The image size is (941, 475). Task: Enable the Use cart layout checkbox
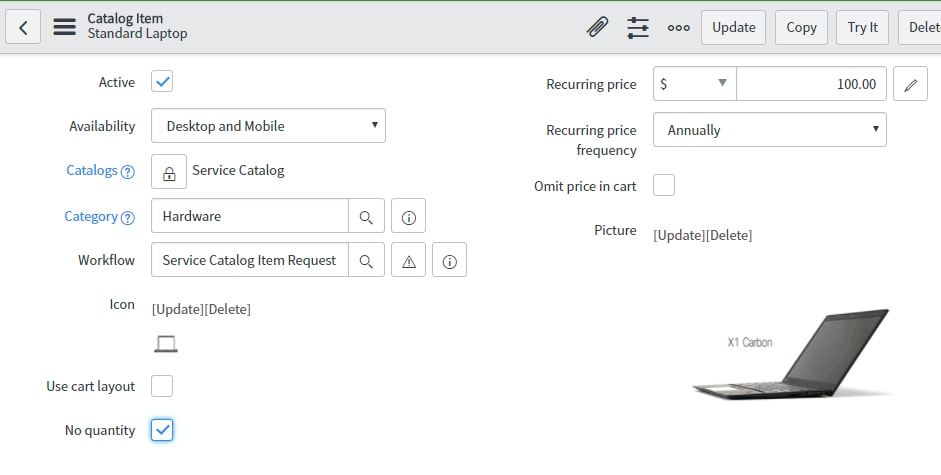click(x=162, y=386)
